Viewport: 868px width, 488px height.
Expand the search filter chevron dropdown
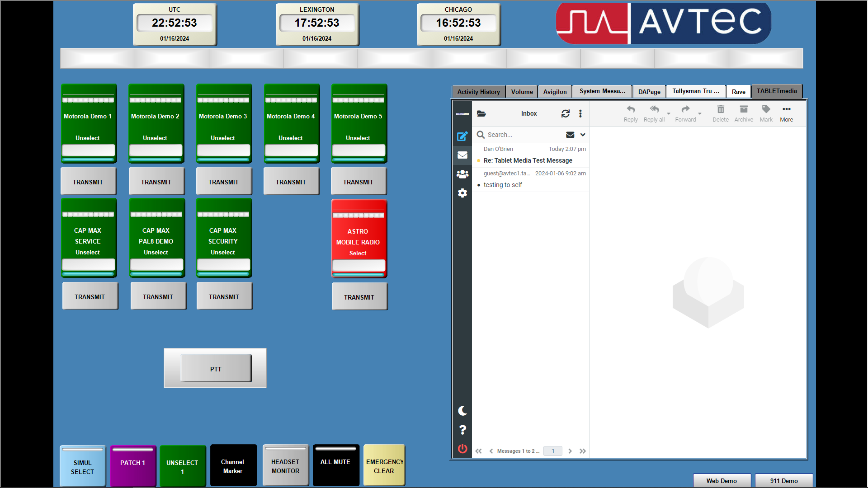click(583, 135)
